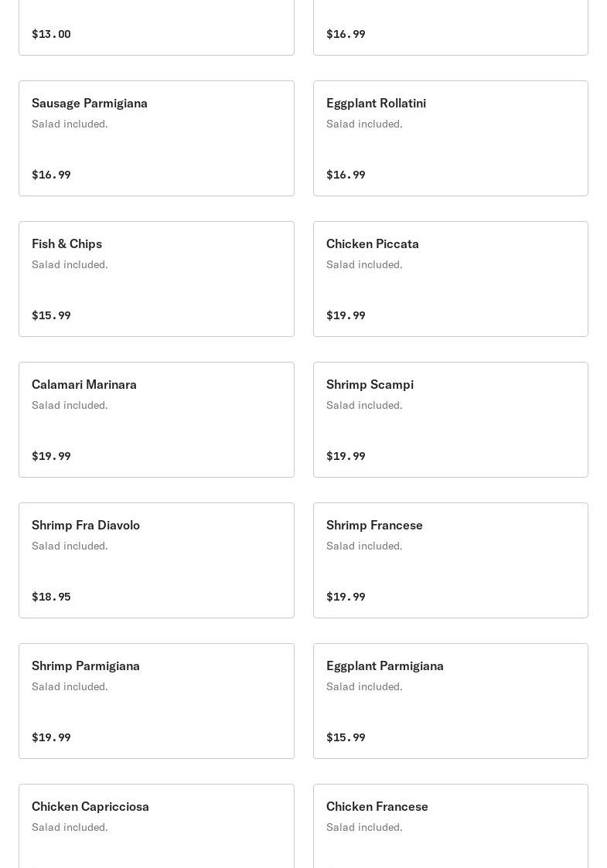Viewport: 607px width, 868px height.
Task: Click the $18.95 price label
Action: click(x=51, y=597)
